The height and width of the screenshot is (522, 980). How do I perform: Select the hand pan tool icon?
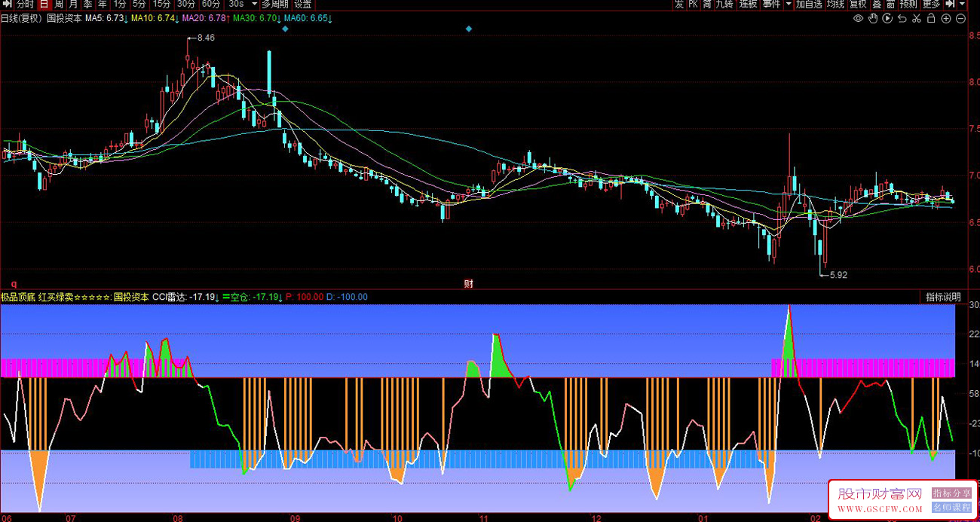pos(873,18)
